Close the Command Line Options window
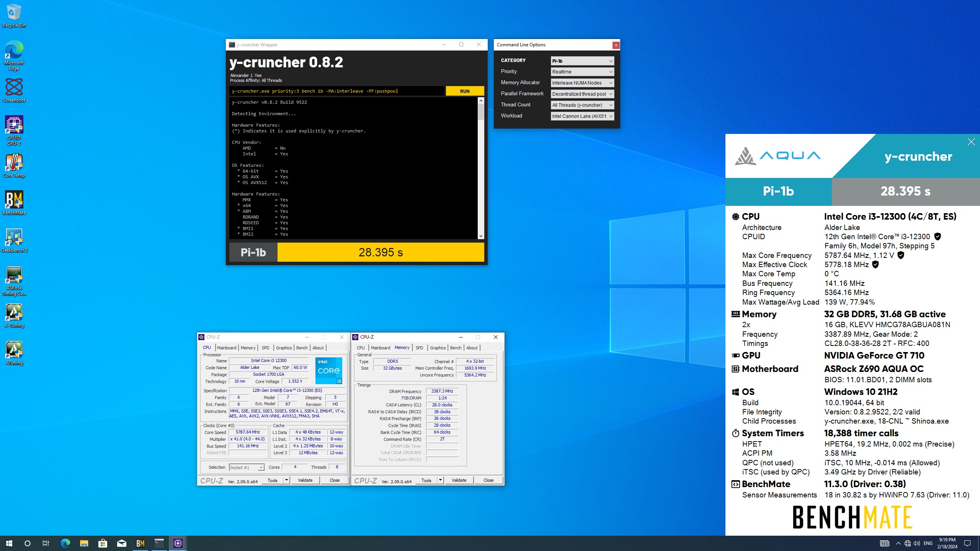 616,45
